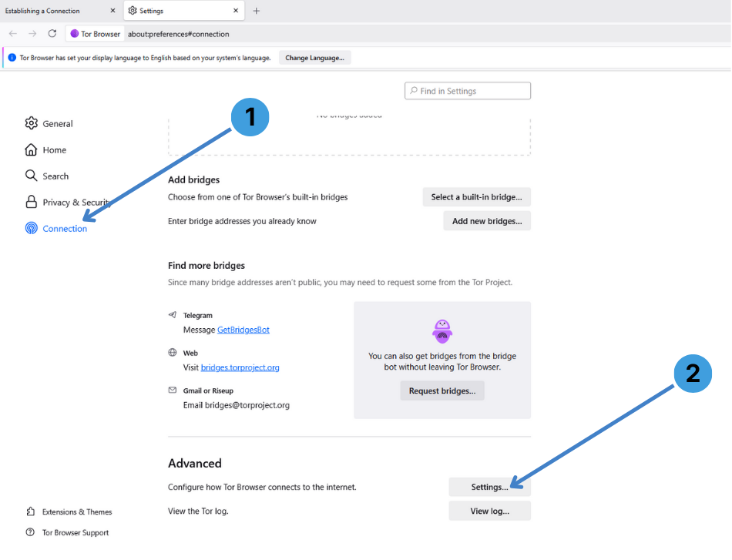
Task: Click Select a built-in bridge button
Action: (x=477, y=197)
